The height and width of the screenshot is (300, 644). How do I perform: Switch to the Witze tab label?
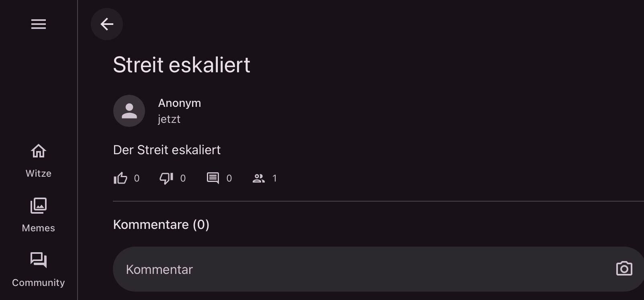point(39,173)
